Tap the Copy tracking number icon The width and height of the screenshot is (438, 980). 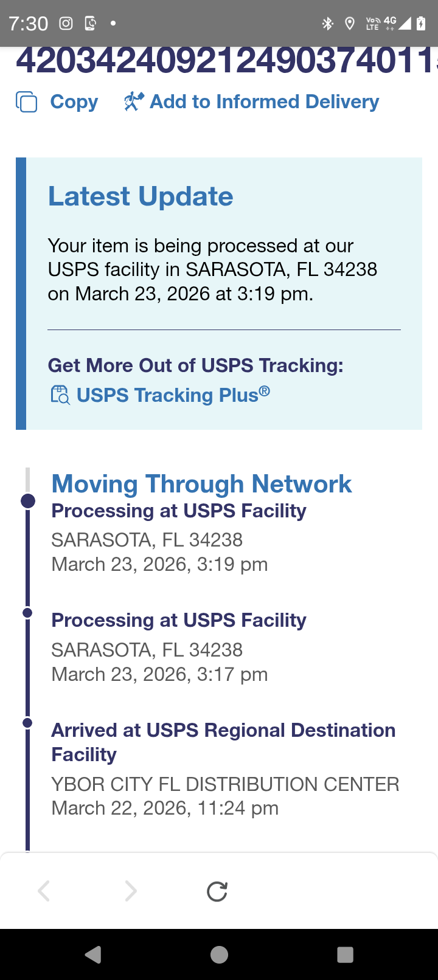pyautogui.click(x=26, y=102)
